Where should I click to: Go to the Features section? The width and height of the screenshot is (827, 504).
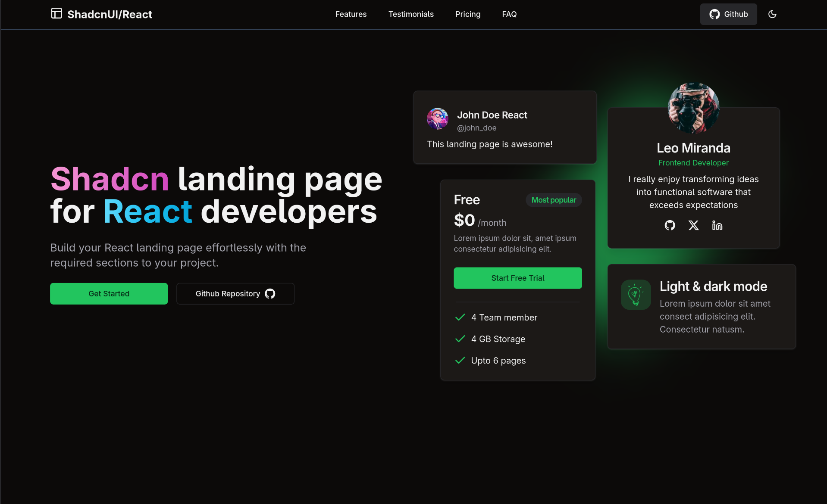coord(351,14)
